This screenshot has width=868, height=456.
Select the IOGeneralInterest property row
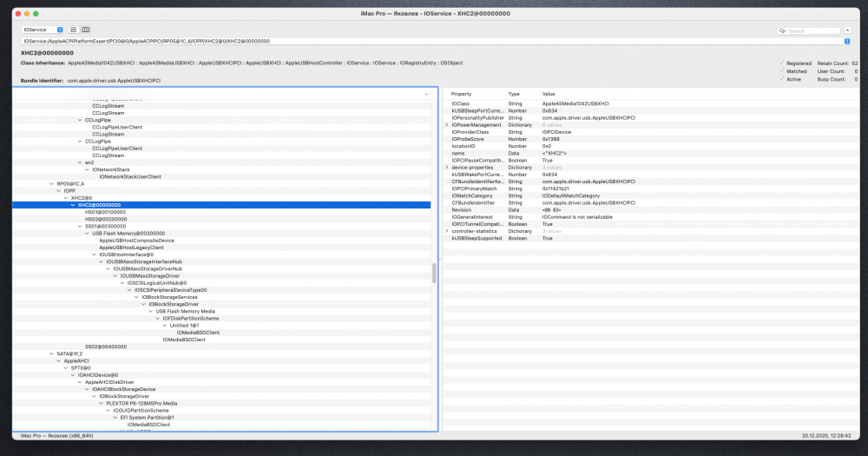click(651, 217)
